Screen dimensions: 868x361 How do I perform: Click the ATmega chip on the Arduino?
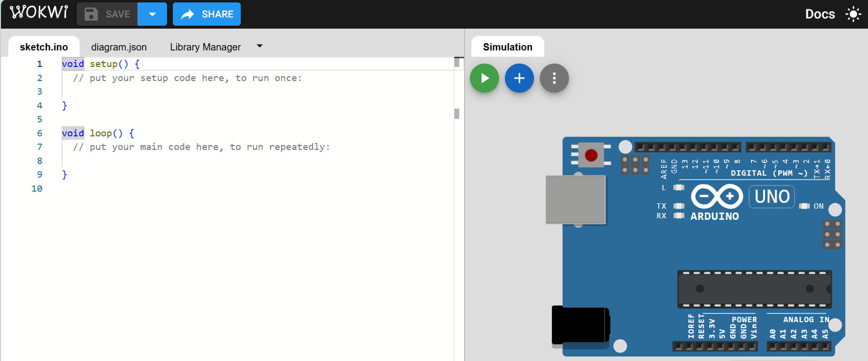pos(754,289)
